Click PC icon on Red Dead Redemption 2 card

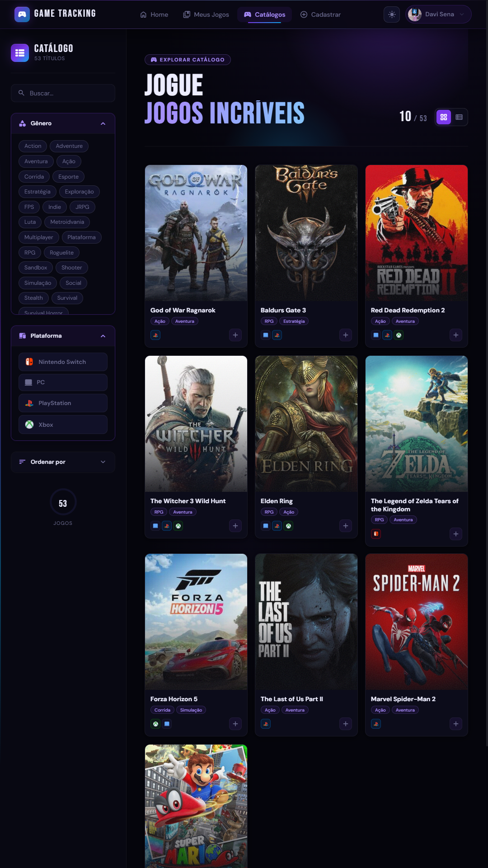[376, 335]
